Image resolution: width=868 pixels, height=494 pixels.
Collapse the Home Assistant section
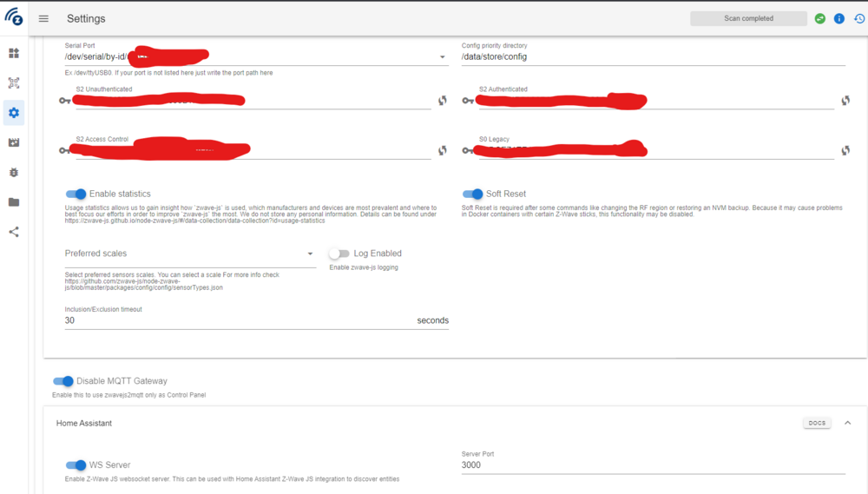848,423
